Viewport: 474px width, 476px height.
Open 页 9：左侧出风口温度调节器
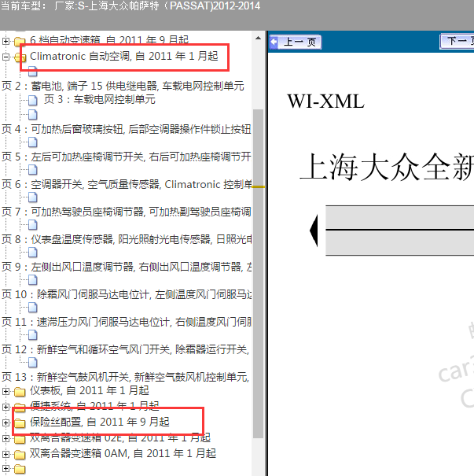click(x=127, y=268)
